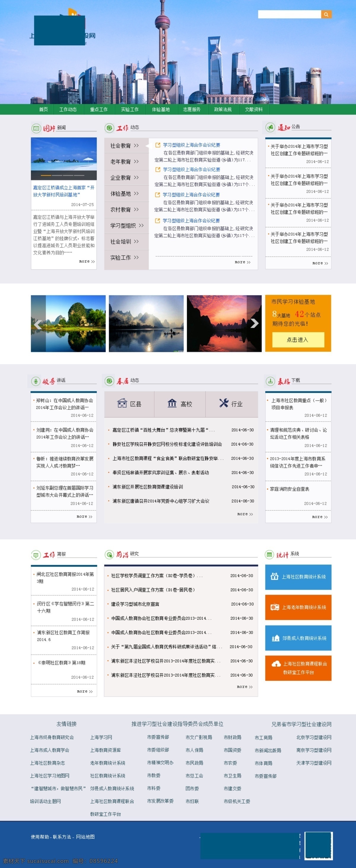The height and width of the screenshot is (868, 356).
Task: Click the 工作动态 section icon
Action: pos(109,128)
